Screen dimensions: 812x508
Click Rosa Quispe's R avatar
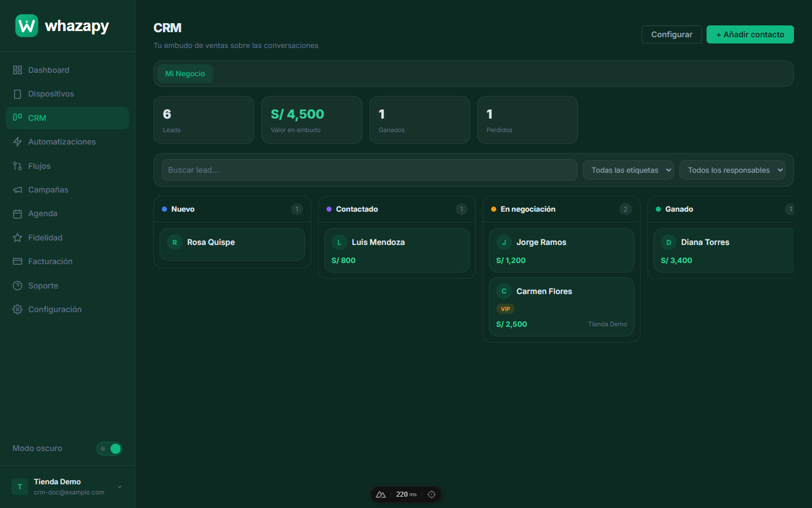(175, 242)
